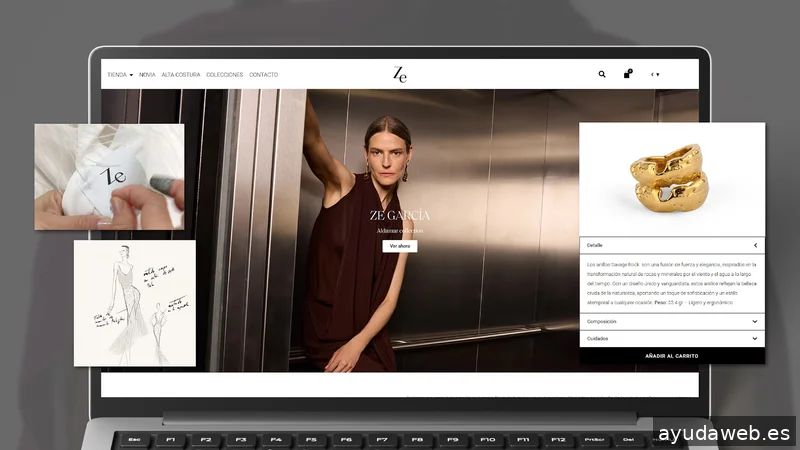Click the ZE GARCÍA hero title
The width and height of the screenshot is (800, 450).
coord(400,215)
